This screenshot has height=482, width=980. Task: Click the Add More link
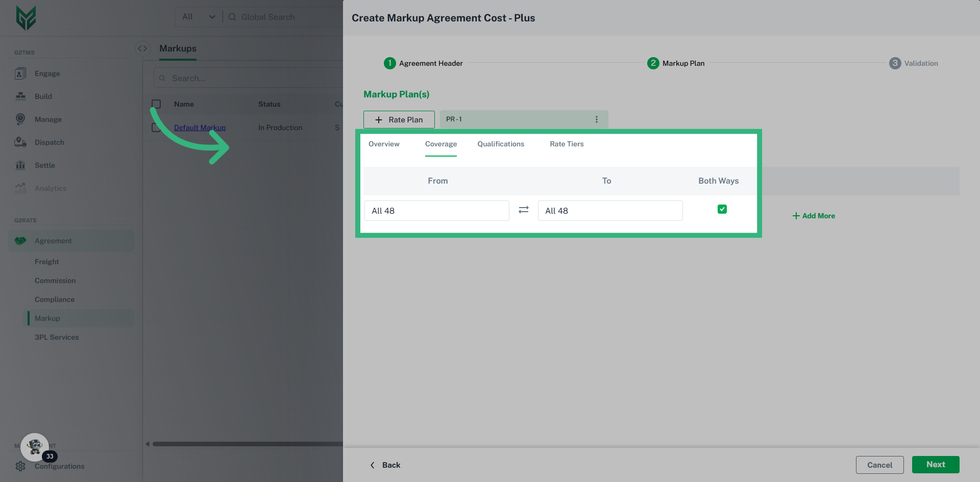[814, 216]
